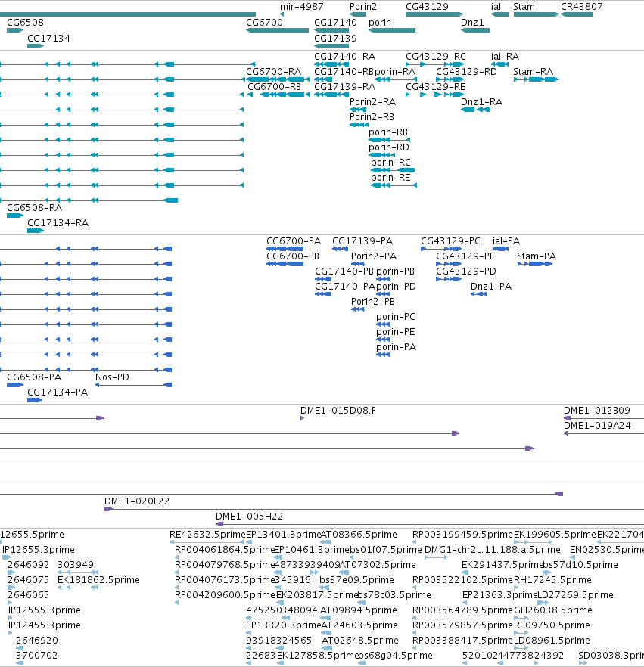Click the Porin2 gene feature

pyautogui.click(x=358, y=14)
